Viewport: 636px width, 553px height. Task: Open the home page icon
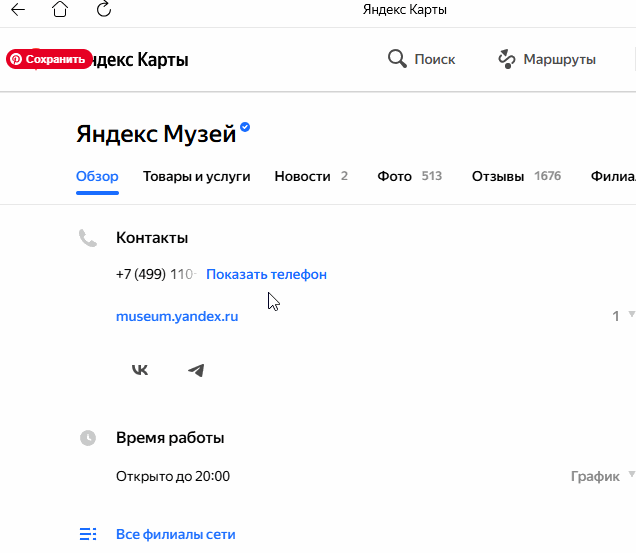coord(60,9)
